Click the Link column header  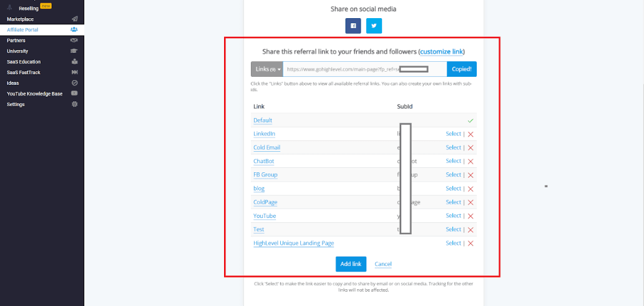coord(259,107)
